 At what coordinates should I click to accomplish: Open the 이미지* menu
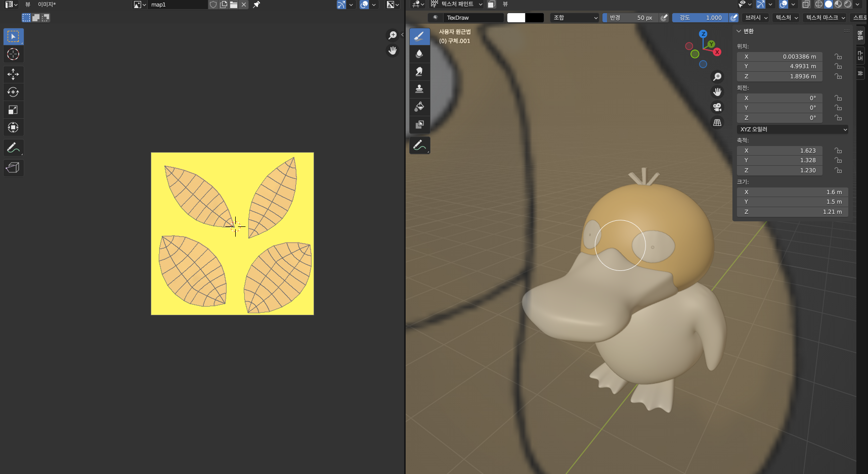click(x=47, y=5)
